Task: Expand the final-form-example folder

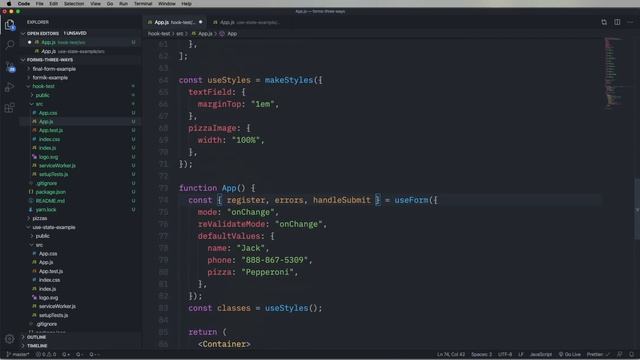Action: click(x=54, y=69)
